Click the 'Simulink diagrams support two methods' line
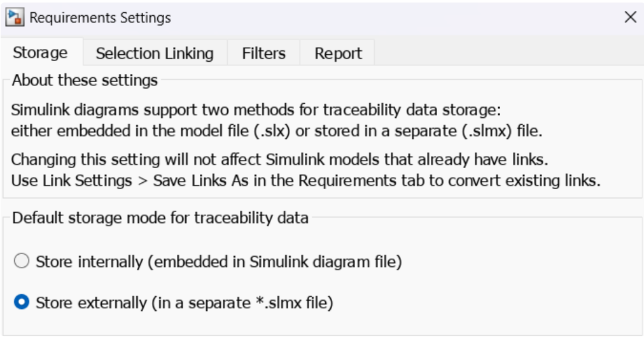The width and height of the screenshot is (644, 337). [259, 109]
